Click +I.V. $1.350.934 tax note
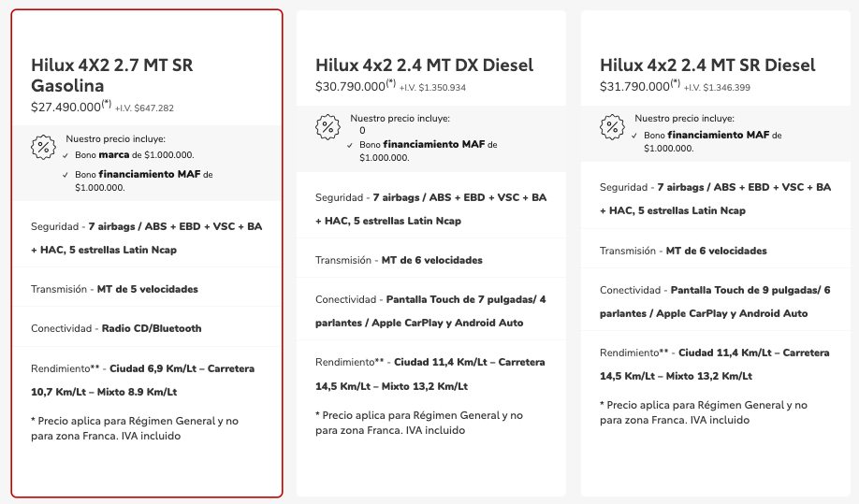859x504 pixels. coord(432,88)
